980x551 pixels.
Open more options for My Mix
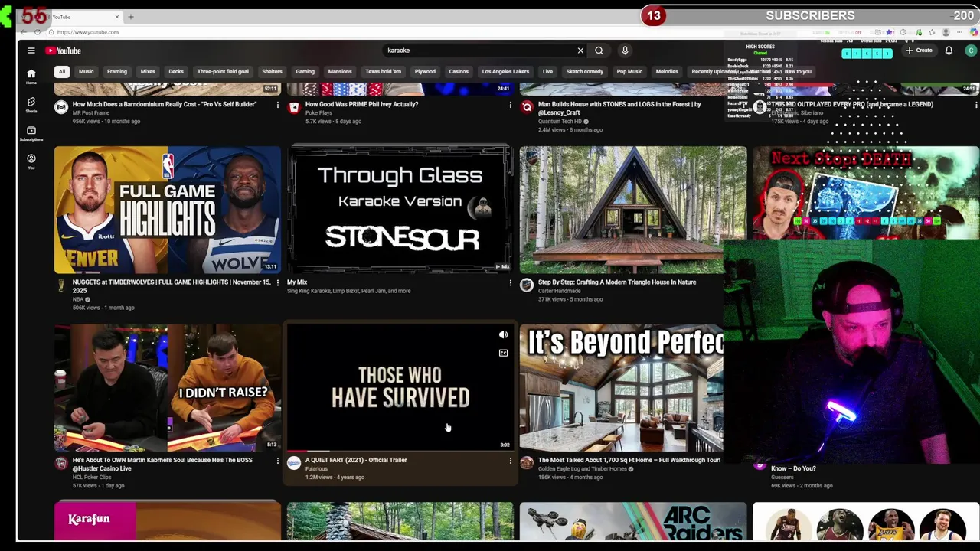click(x=510, y=283)
